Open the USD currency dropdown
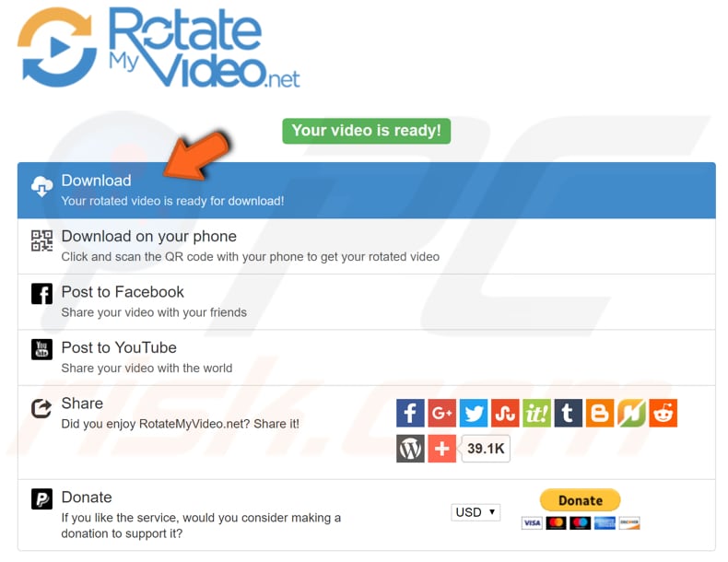Viewport: 728px width, 562px height. coord(476,512)
